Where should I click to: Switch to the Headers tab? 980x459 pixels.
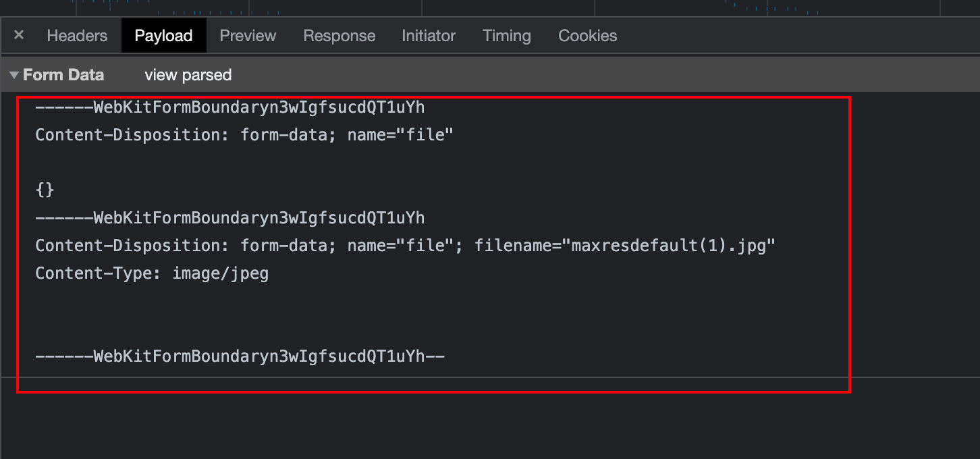point(77,36)
